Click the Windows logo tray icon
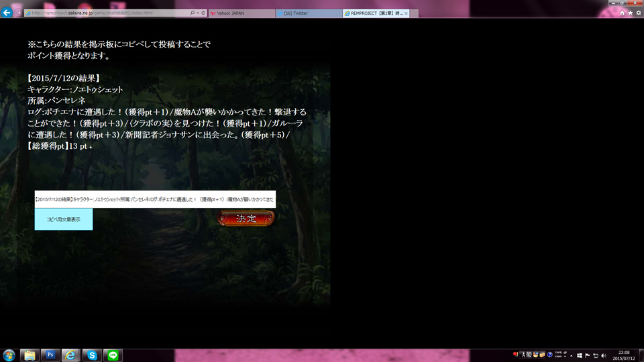Viewport: 644px width, 362px height. [580, 355]
